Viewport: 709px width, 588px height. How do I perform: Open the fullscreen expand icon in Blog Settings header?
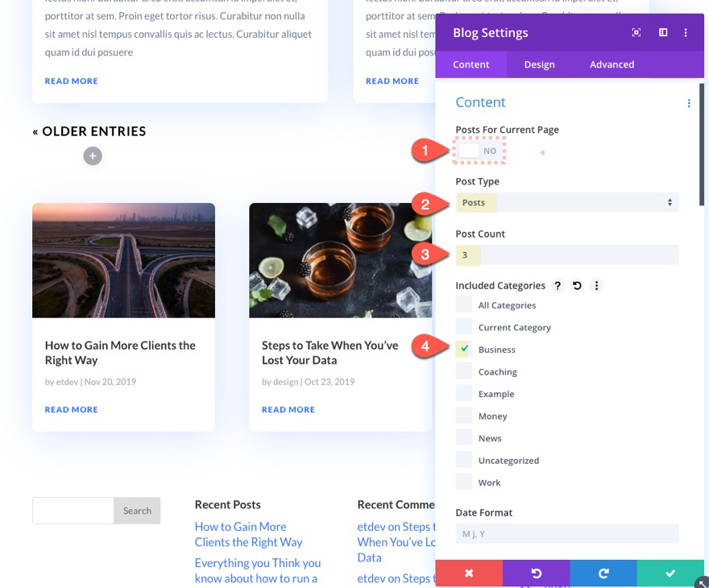pos(636,32)
